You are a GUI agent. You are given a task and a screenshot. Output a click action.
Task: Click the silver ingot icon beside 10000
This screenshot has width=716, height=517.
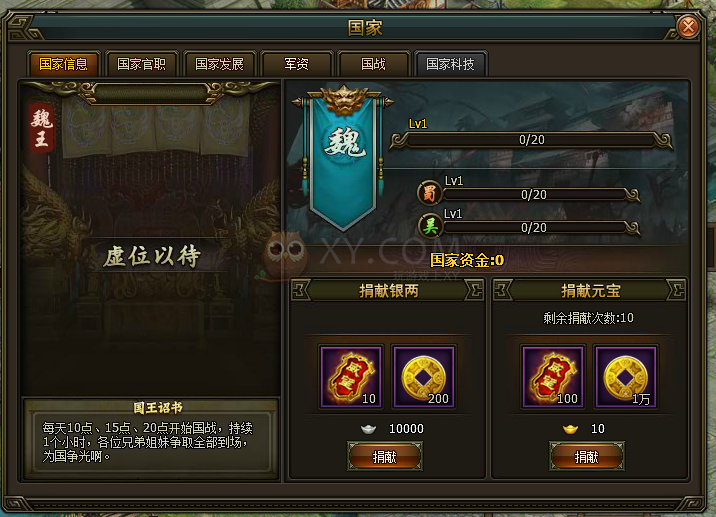point(368,429)
